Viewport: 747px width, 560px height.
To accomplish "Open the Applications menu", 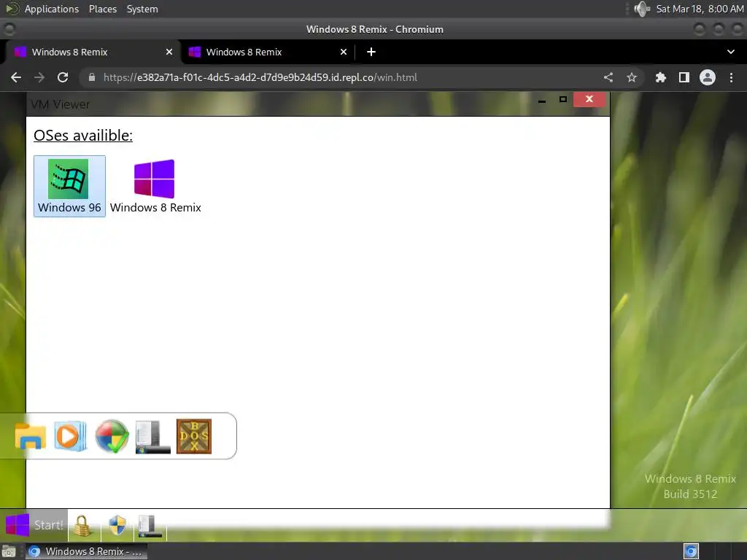I will [52, 9].
